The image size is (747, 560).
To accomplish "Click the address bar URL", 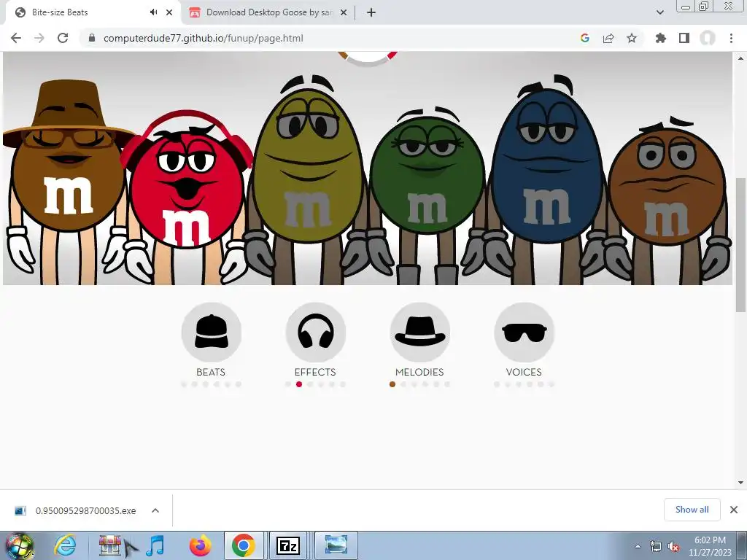I will pyautogui.click(x=203, y=38).
